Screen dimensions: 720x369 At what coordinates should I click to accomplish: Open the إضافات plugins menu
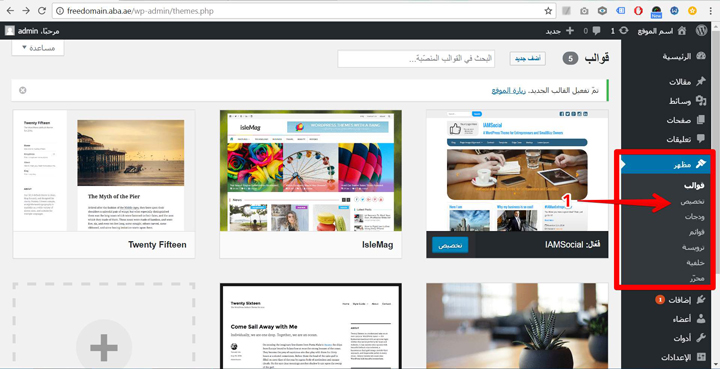click(681, 300)
